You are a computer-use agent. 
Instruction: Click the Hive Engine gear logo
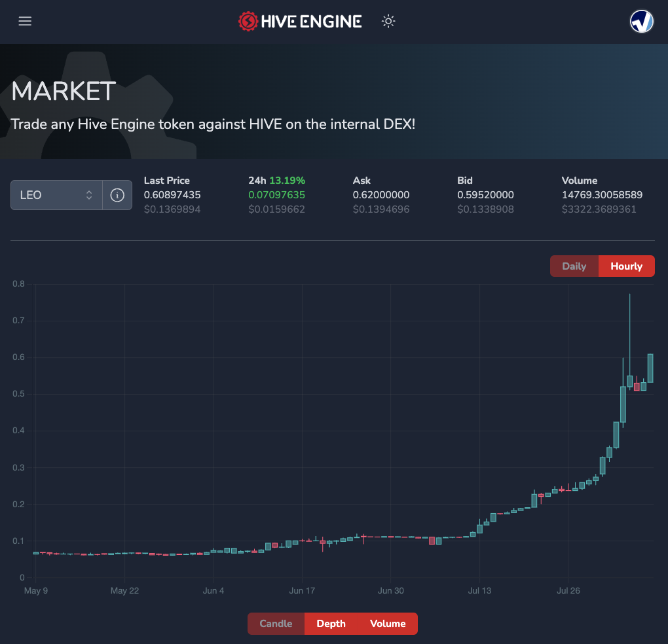[248, 22]
